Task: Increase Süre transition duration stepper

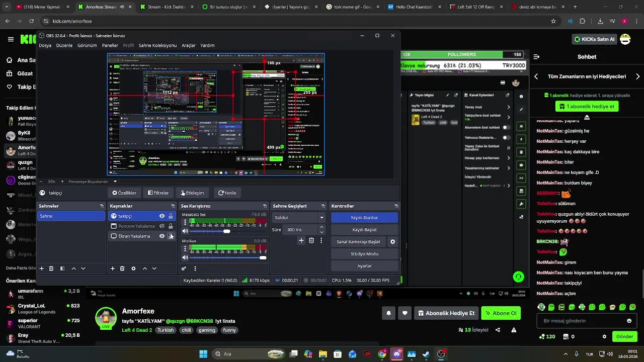Action: 321,227
